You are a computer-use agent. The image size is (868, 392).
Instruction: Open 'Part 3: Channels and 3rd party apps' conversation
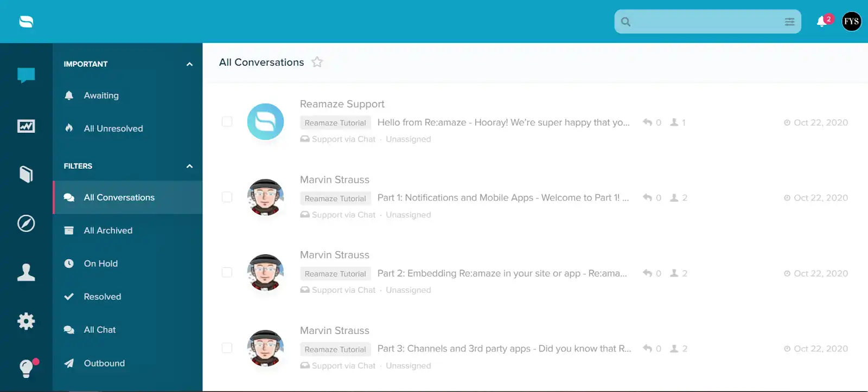pyautogui.click(x=505, y=349)
